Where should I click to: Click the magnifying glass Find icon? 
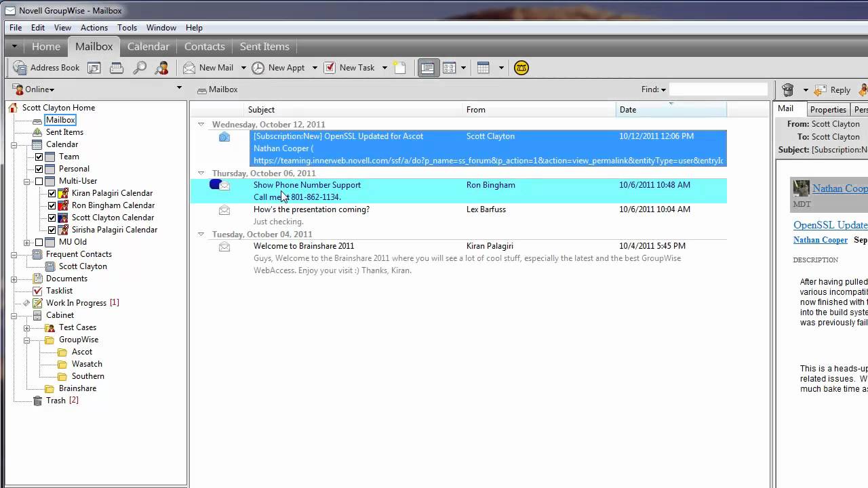(x=139, y=68)
